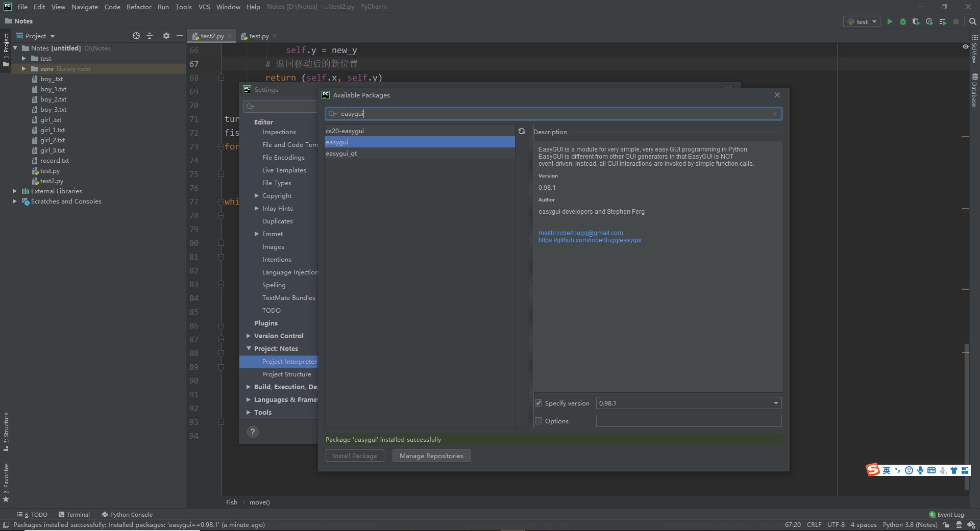Open the Navigate menu

click(x=85, y=7)
